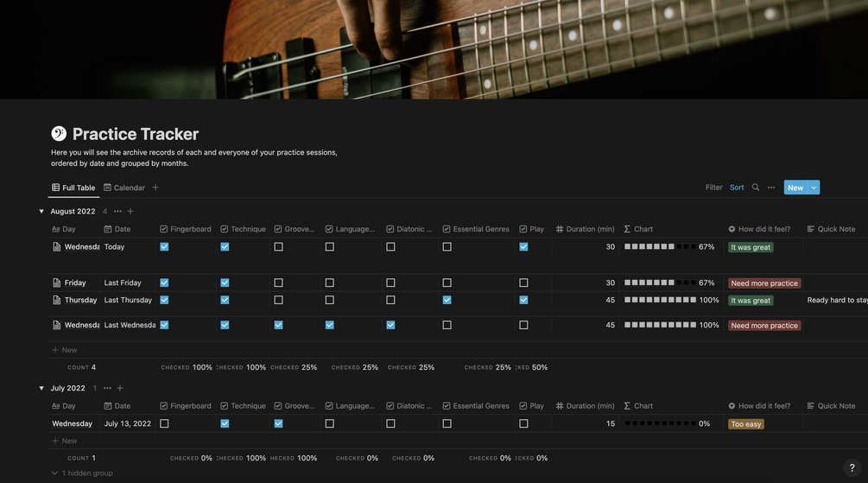This screenshot has width=868, height=483.
Task: Toggle Play checkbox for Friday row
Action: (523, 283)
